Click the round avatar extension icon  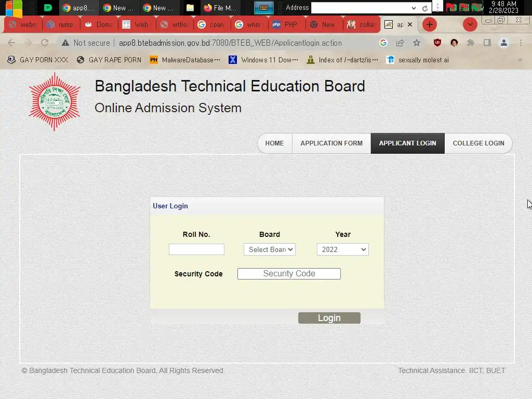(454, 43)
